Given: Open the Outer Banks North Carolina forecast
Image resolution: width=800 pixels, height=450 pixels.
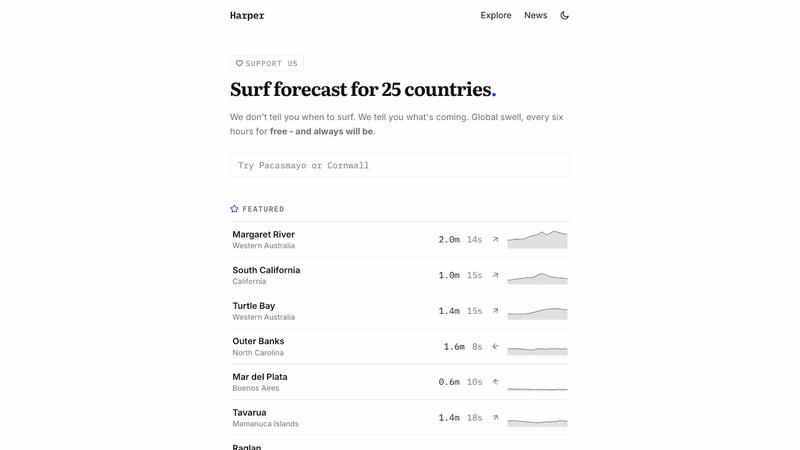Looking at the screenshot, I should point(399,346).
